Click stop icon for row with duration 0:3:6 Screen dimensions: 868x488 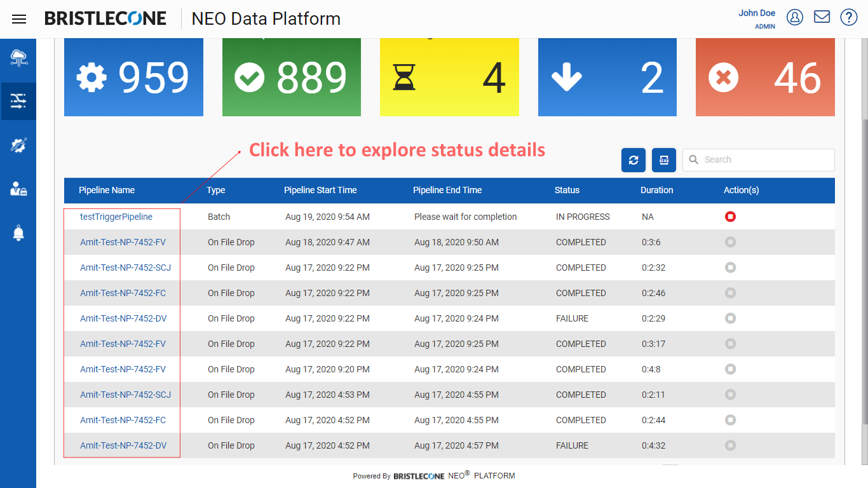(730, 242)
